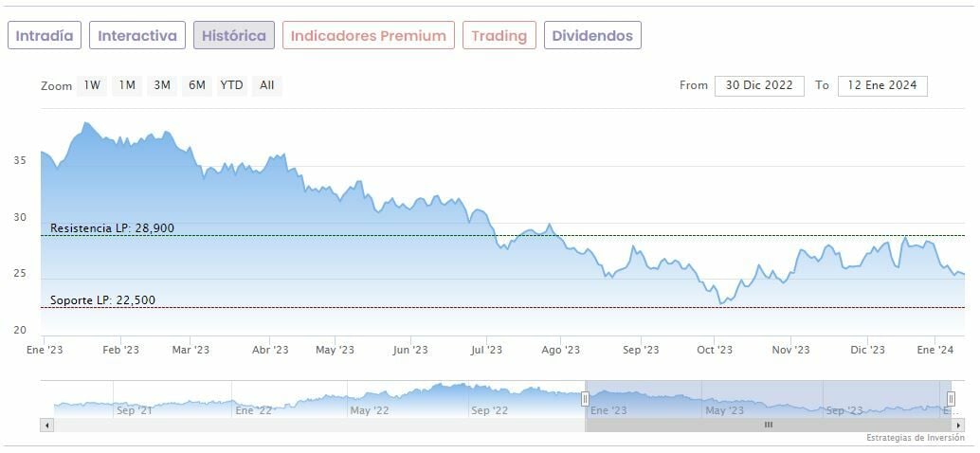Select the Histórica tab
The image size is (980, 453).
click(234, 36)
